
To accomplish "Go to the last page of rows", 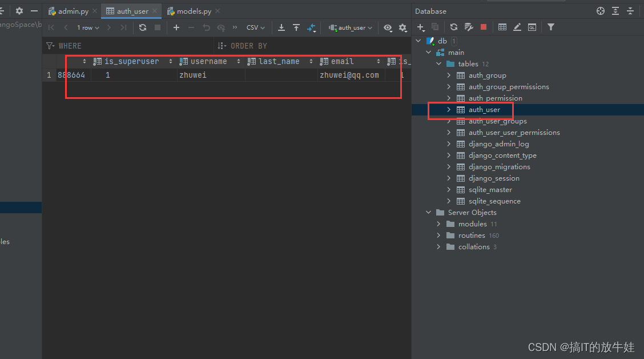I will (123, 27).
